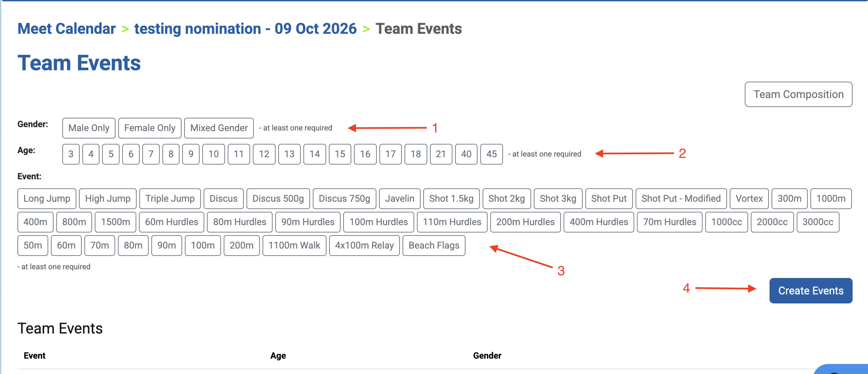
Task: Go to Meet Calendar breadcrumb
Action: click(66, 29)
